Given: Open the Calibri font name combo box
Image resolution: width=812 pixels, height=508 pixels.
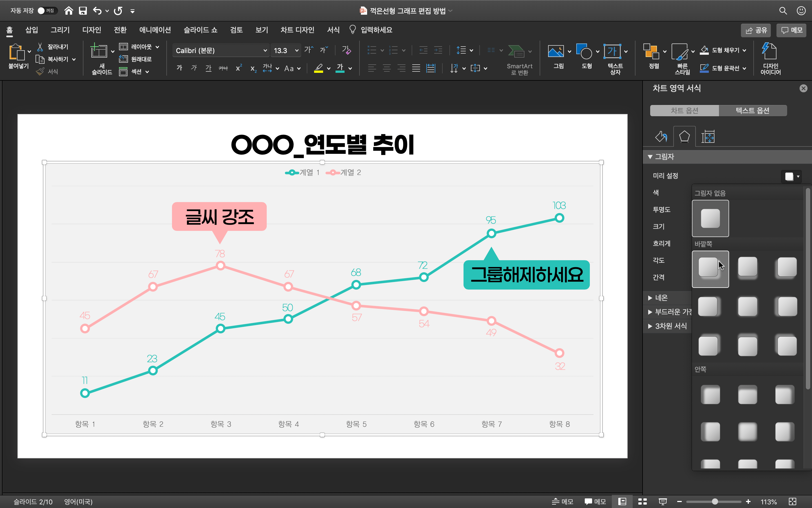Looking at the screenshot, I should [221, 51].
